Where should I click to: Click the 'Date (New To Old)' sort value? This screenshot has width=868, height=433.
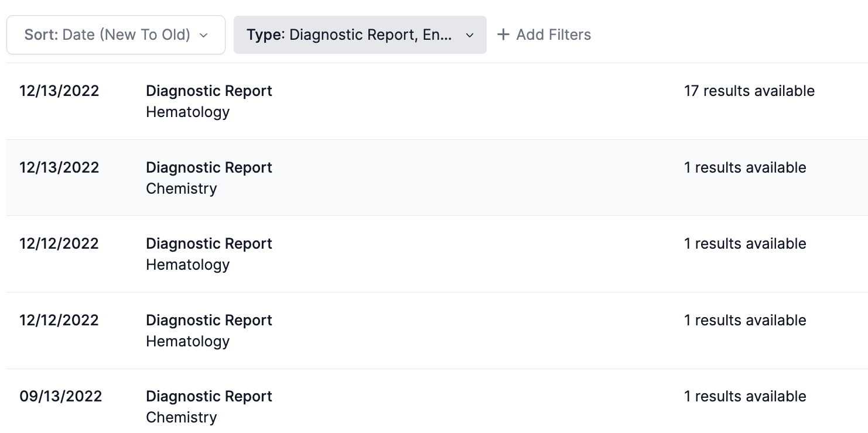[x=126, y=35]
